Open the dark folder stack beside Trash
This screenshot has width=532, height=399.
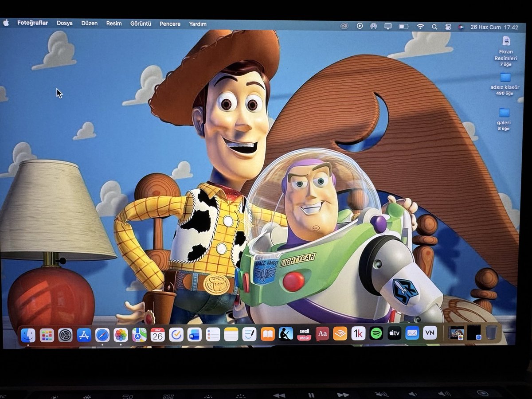(x=474, y=332)
